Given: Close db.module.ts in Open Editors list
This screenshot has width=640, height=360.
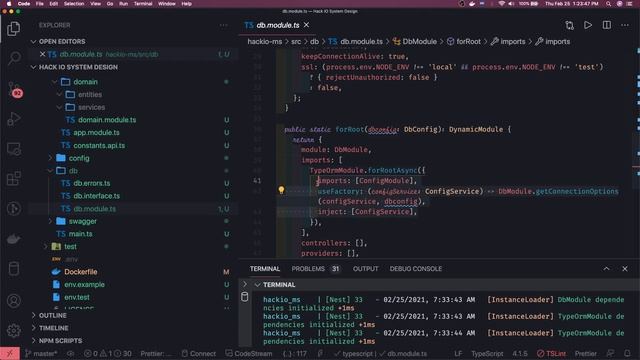Looking at the screenshot, I should (42, 54).
